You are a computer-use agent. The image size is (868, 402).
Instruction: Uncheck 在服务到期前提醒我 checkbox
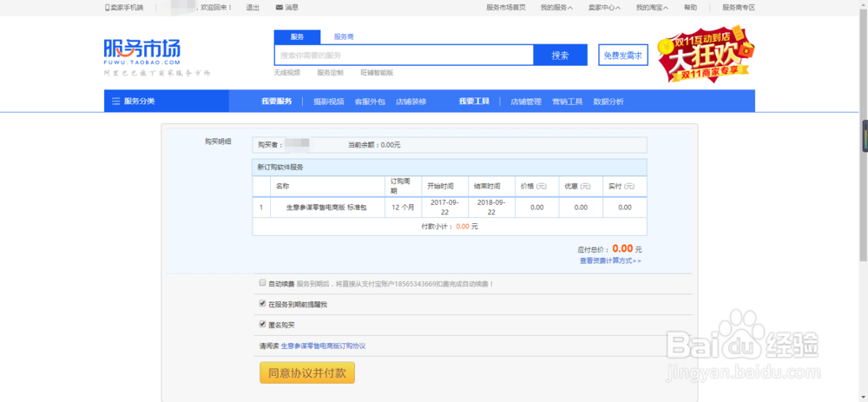(x=263, y=303)
